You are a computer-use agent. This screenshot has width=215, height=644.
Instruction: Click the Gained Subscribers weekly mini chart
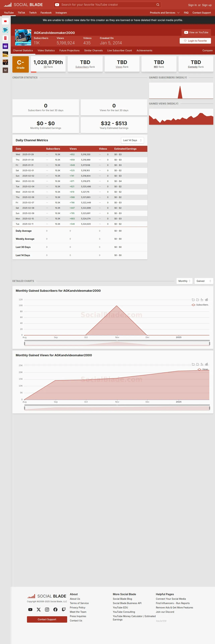(x=181, y=90)
